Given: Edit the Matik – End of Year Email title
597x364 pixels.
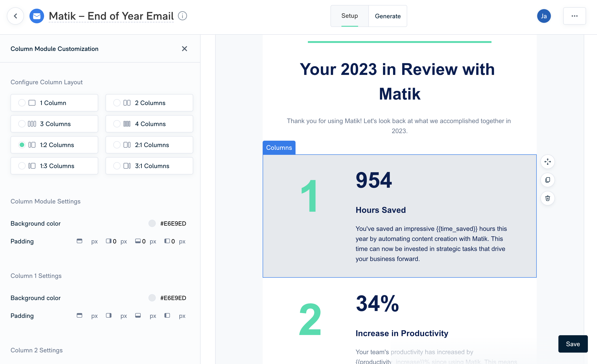Looking at the screenshot, I should click(x=111, y=16).
